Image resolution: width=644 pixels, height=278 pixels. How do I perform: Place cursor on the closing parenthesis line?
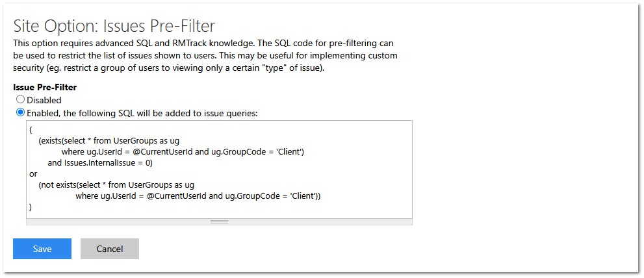[x=31, y=207]
